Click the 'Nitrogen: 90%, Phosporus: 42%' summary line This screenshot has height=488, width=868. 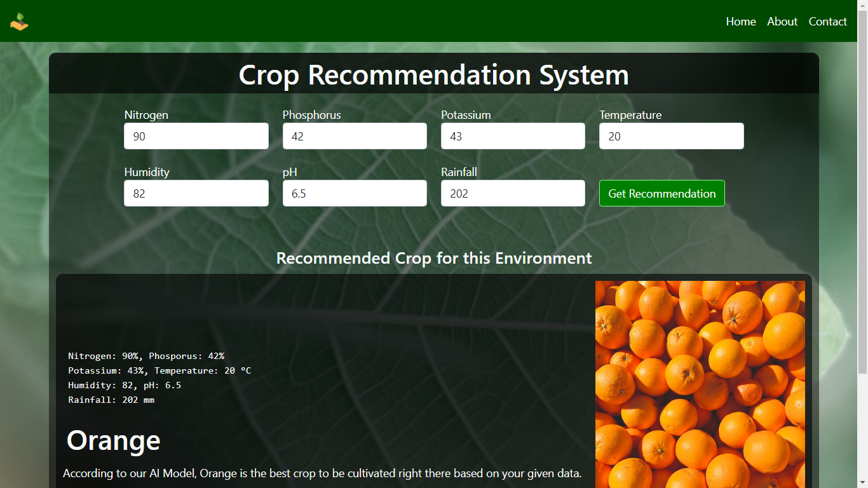(x=146, y=356)
